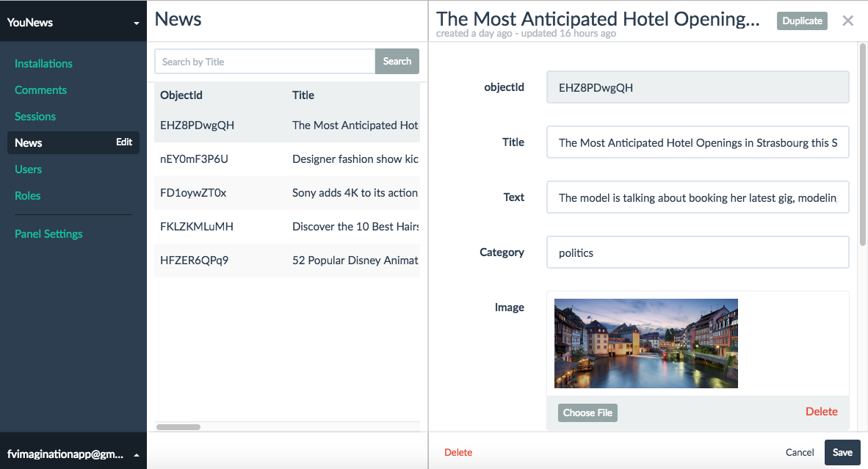
Task: Delete the uploaded image
Action: [x=822, y=412]
